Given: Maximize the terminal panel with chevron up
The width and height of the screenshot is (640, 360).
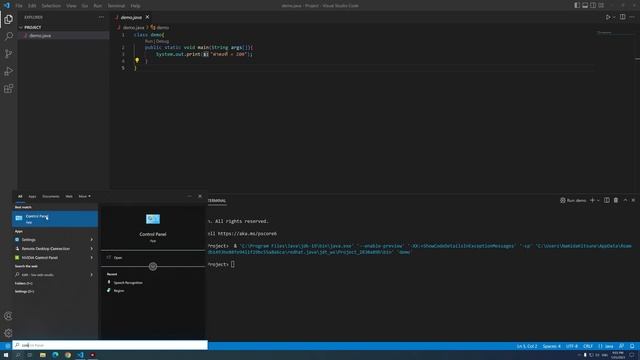Looking at the screenshot, I should click(625, 200).
